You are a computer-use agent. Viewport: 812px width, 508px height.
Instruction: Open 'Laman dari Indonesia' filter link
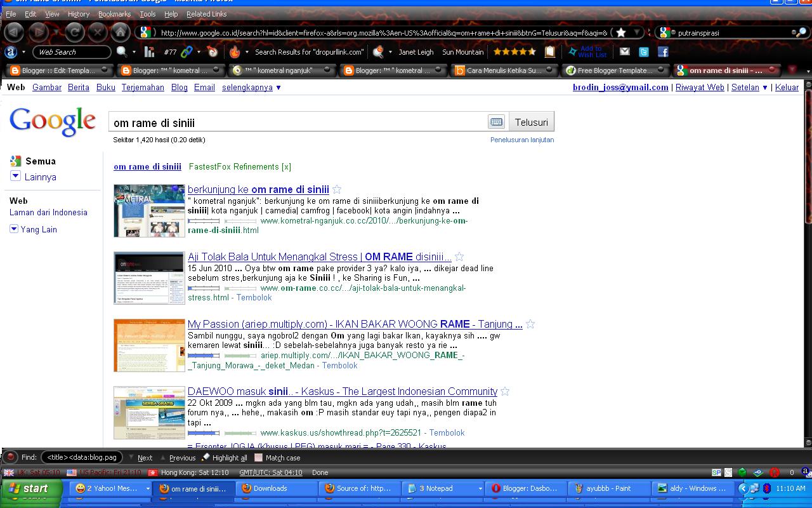pos(48,213)
